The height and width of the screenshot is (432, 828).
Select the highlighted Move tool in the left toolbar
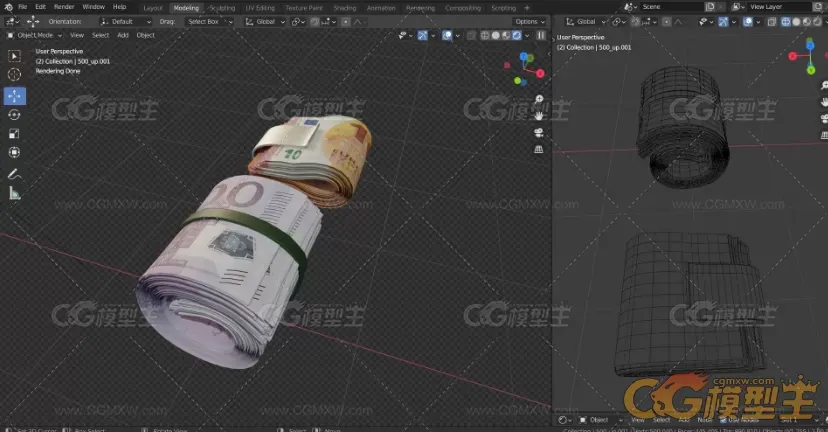click(14, 96)
